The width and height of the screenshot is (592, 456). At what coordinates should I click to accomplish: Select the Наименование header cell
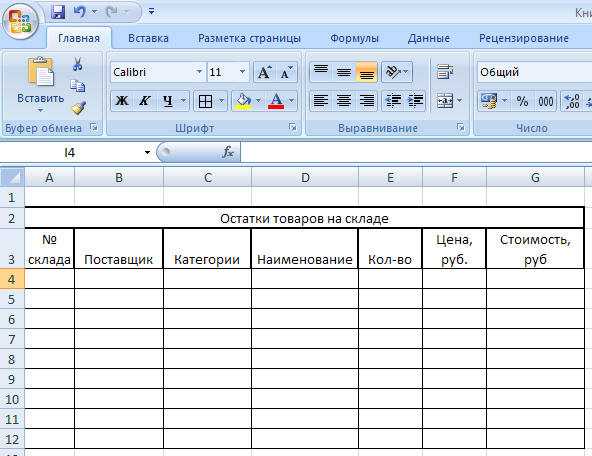click(305, 249)
